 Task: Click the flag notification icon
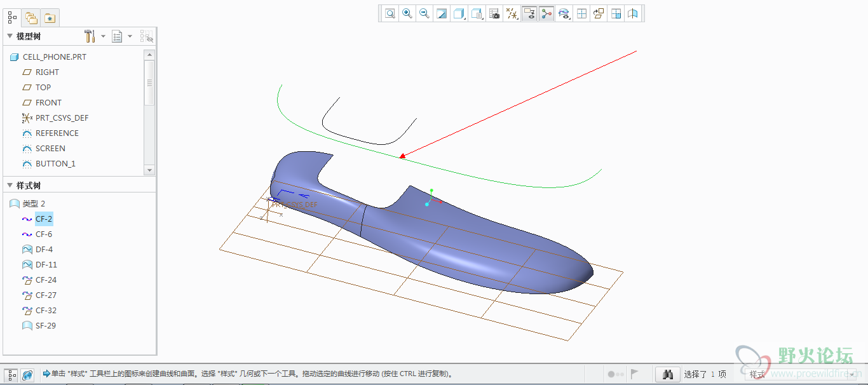pyautogui.click(x=634, y=374)
